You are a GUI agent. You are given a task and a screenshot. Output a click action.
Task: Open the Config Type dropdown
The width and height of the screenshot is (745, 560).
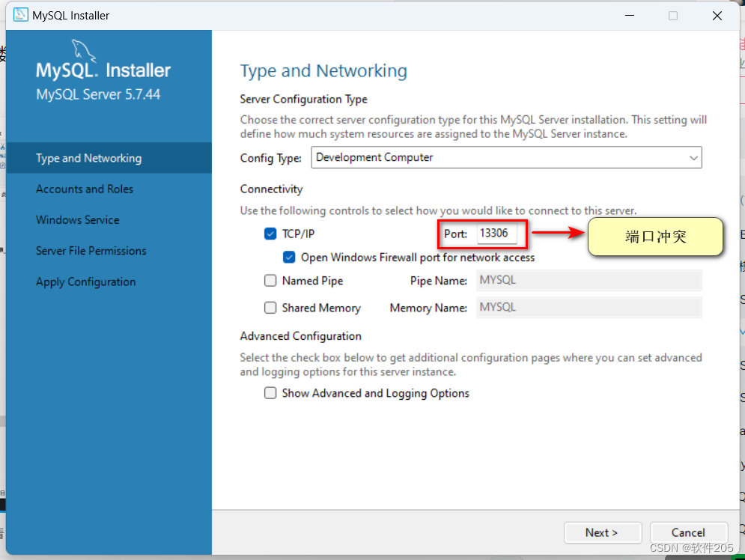coord(506,157)
